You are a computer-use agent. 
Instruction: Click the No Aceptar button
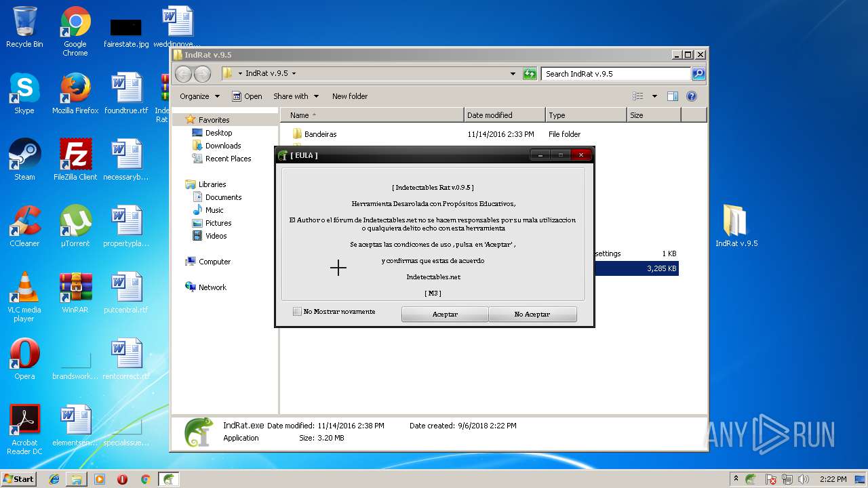pyautogui.click(x=532, y=314)
